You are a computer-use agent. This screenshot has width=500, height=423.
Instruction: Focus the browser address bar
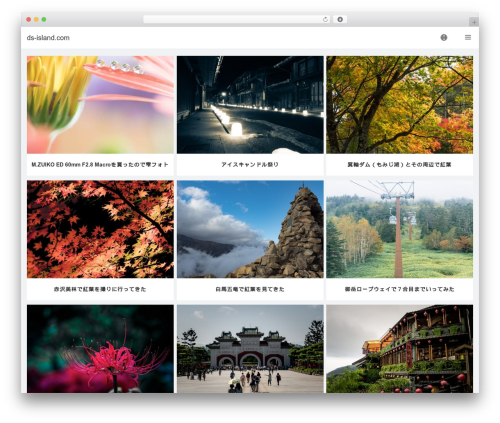click(236, 19)
